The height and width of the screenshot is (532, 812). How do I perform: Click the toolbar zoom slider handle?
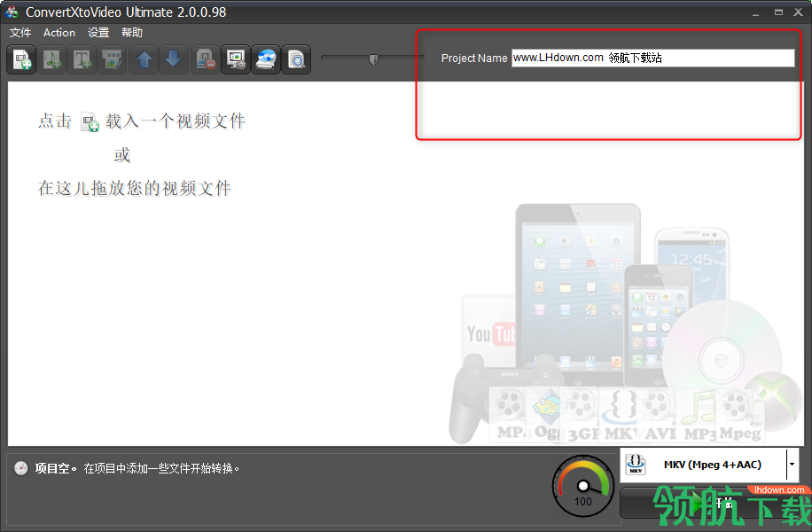pos(373,59)
